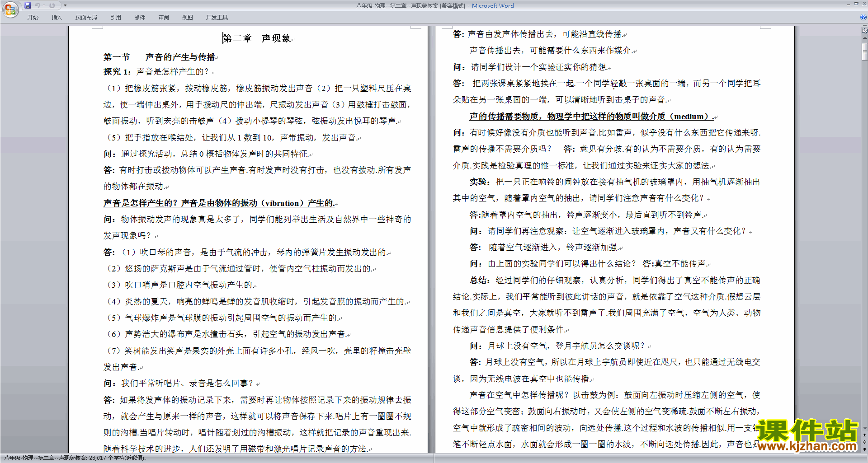Image resolution: width=868 pixels, height=463 pixels.
Task: Open the 开始 ribbon tab
Action: click(33, 17)
